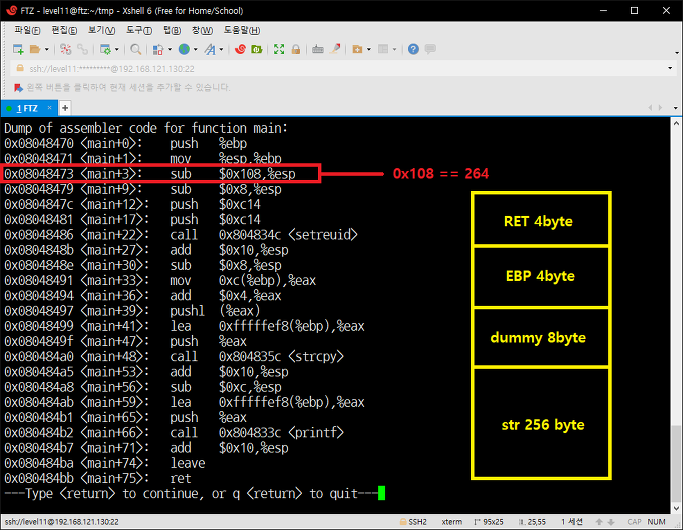Click terminal scrollbar down arrow

[676, 508]
